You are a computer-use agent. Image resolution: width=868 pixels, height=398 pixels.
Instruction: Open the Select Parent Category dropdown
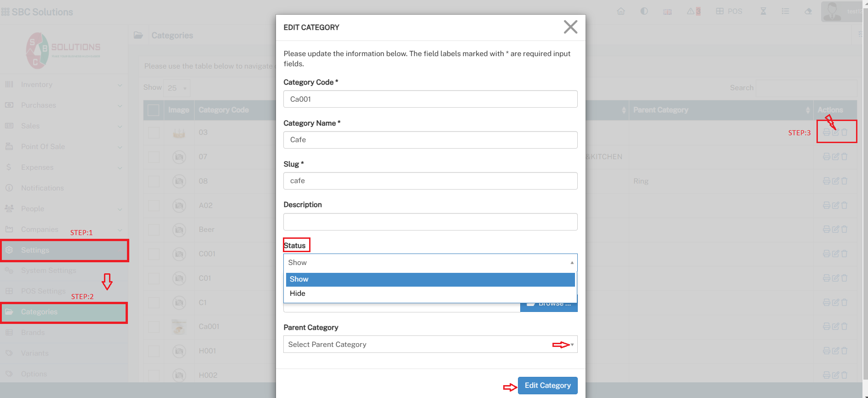[430, 345]
